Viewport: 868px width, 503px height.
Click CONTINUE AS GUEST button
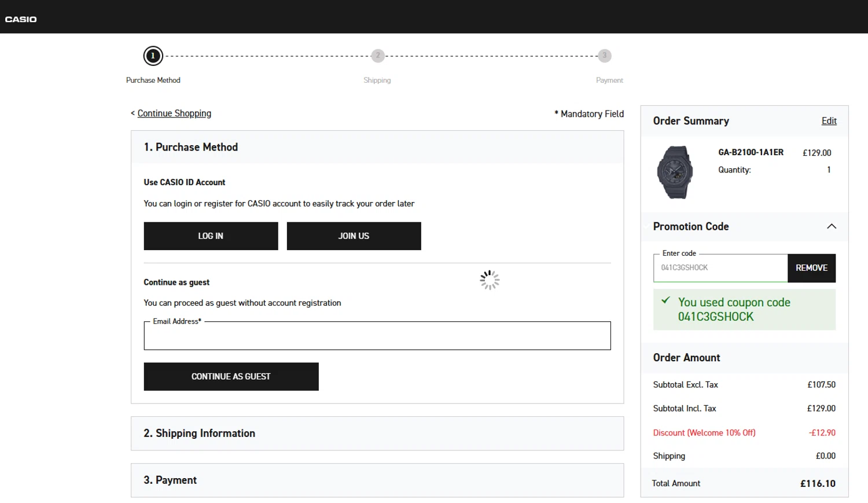231,377
